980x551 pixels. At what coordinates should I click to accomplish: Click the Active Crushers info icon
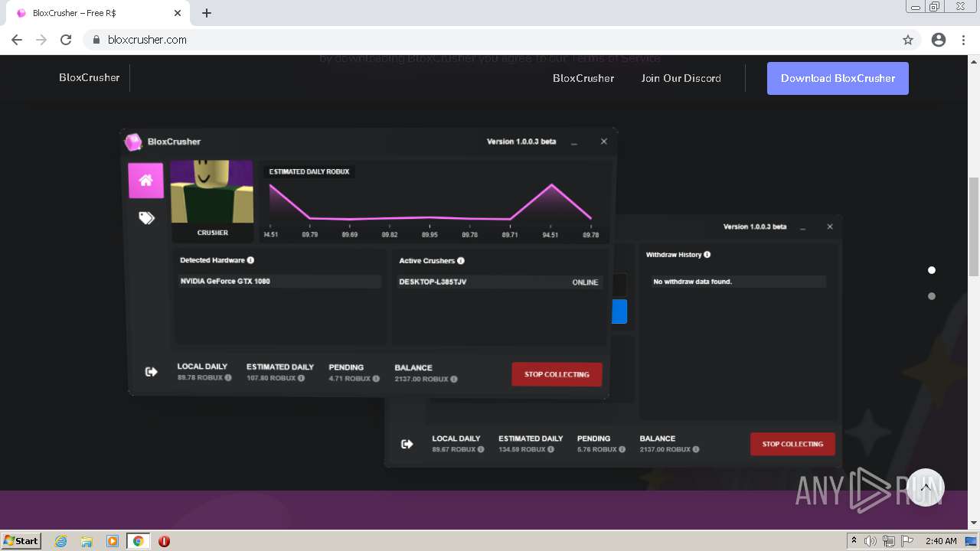click(x=460, y=261)
